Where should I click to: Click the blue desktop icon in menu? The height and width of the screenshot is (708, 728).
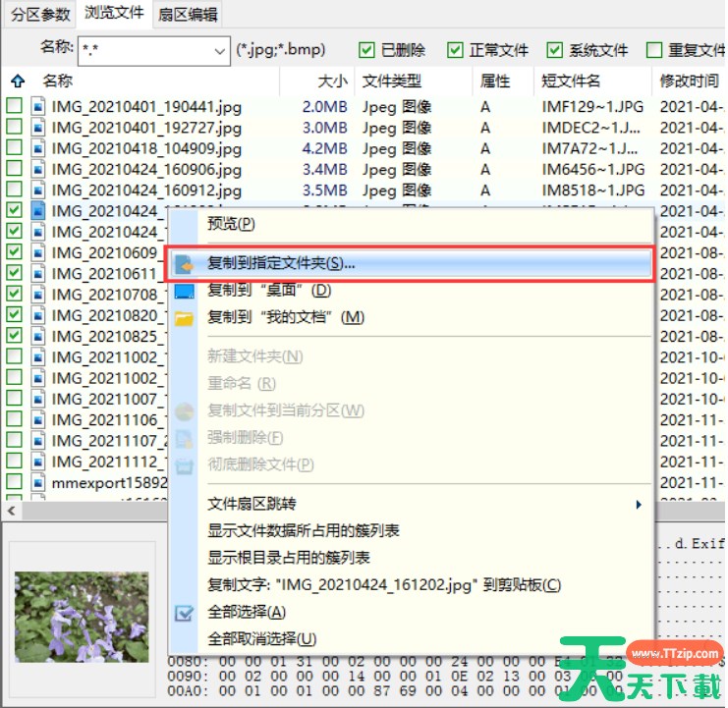point(184,291)
